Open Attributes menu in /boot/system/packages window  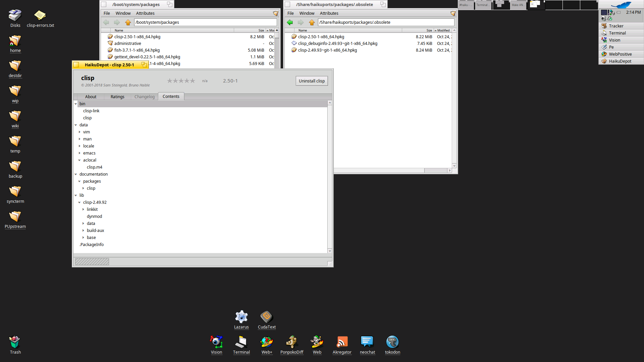(145, 13)
